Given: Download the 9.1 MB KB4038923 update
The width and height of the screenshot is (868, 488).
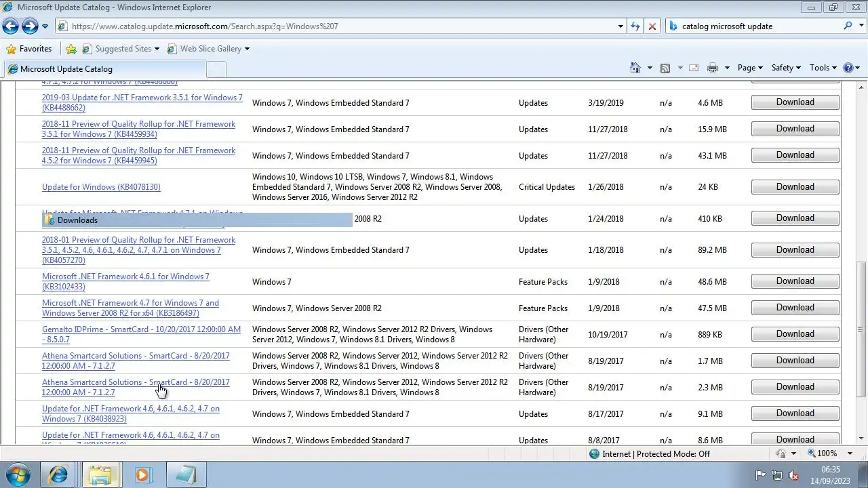Looking at the screenshot, I should (795, 413).
